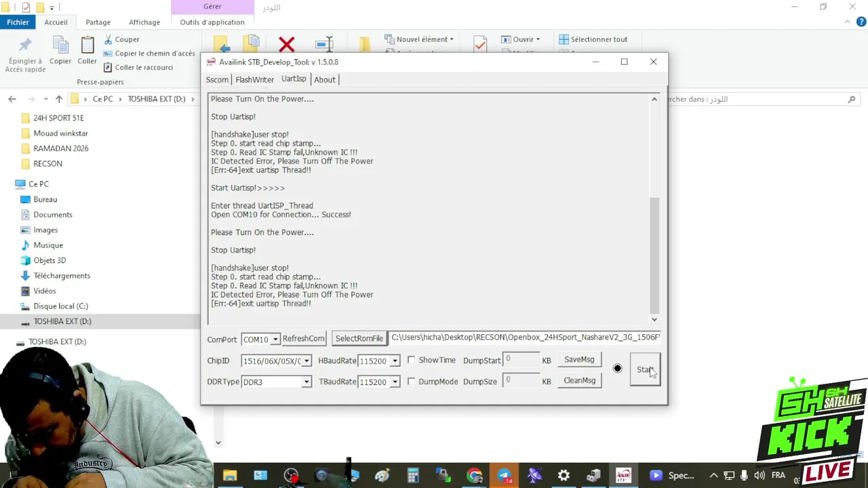
Task: Click the ROM file path field
Action: point(525,338)
